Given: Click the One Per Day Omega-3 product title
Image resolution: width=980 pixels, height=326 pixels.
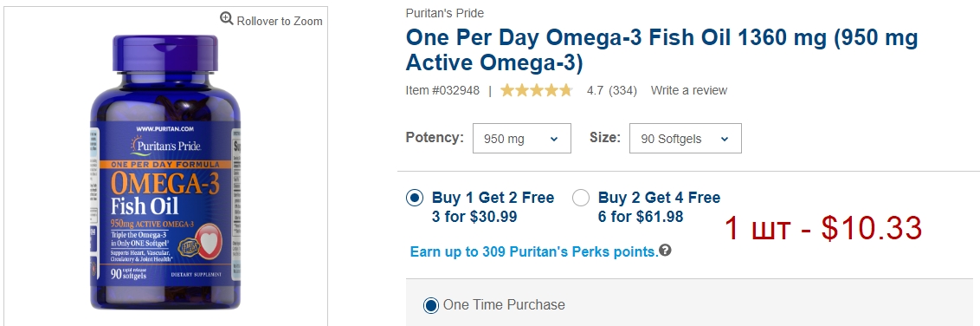Looking at the screenshot, I should (662, 50).
